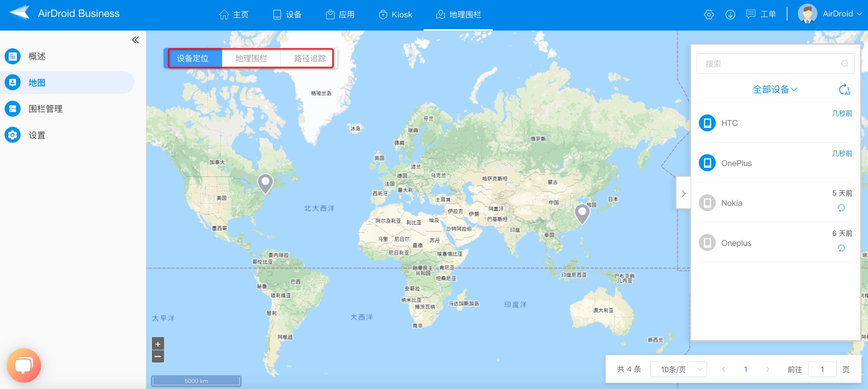The height and width of the screenshot is (389, 868).
Task: Refresh Nokia device location
Action: coord(842,208)
